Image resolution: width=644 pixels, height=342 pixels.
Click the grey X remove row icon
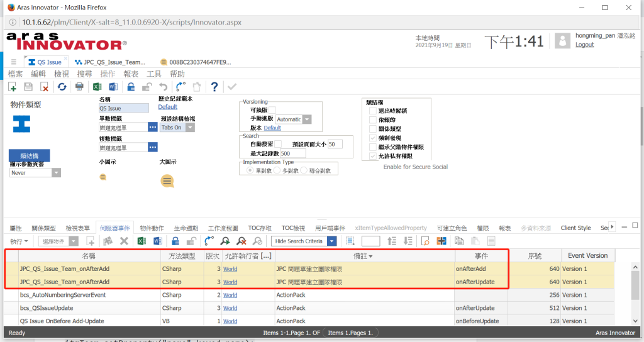pyautogui.click(x=124, y=241)
